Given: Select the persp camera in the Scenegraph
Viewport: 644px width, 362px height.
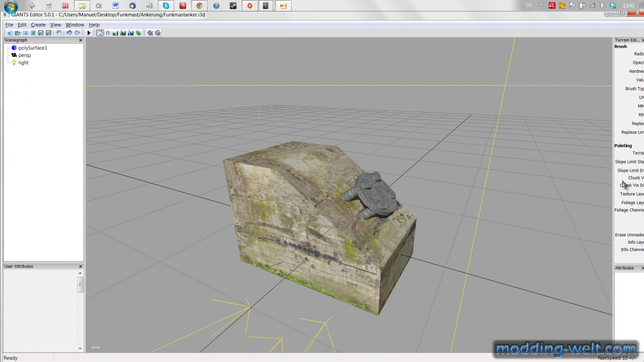Looking at the screenshot, I should click(x=25, y=55).
